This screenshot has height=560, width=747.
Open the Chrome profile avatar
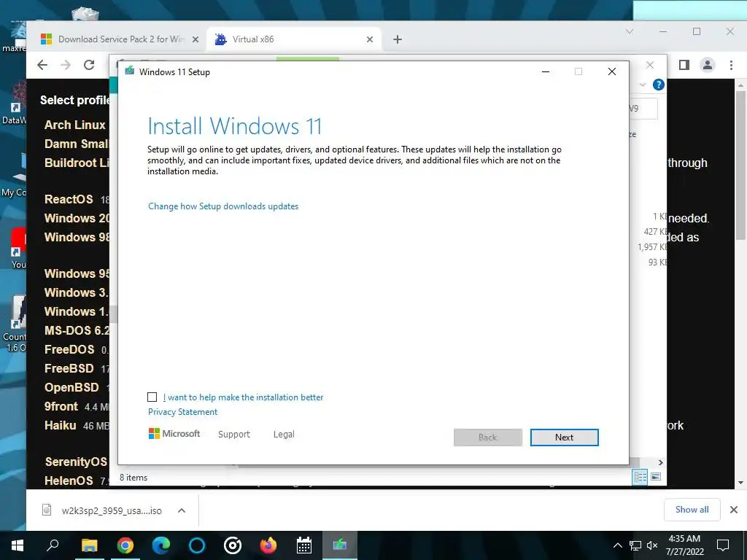708,65
